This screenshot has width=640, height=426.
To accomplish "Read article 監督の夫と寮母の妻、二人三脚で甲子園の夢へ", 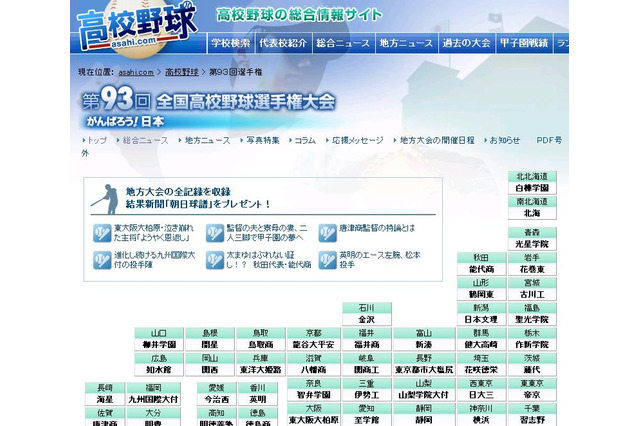I will (x=267, y=233).
